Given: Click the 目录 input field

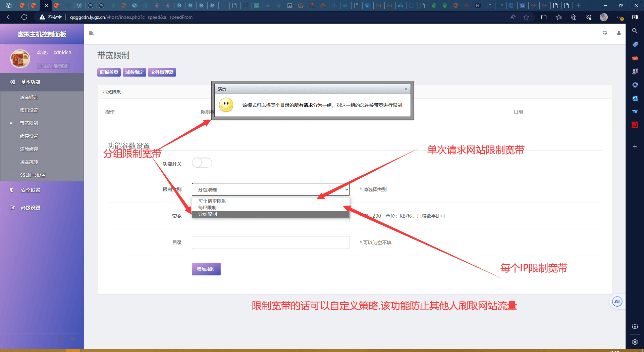Looking at the screenshot, I should [270, 243].
